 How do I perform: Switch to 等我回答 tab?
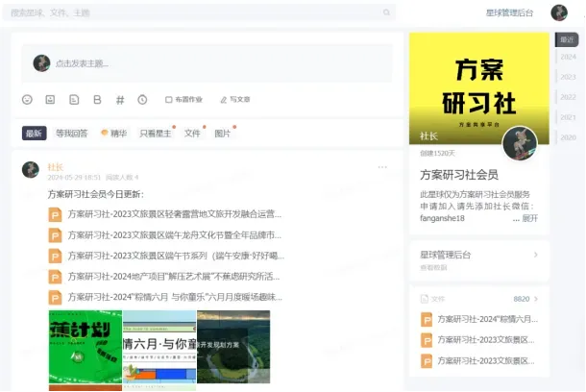(x=71, y=133)
